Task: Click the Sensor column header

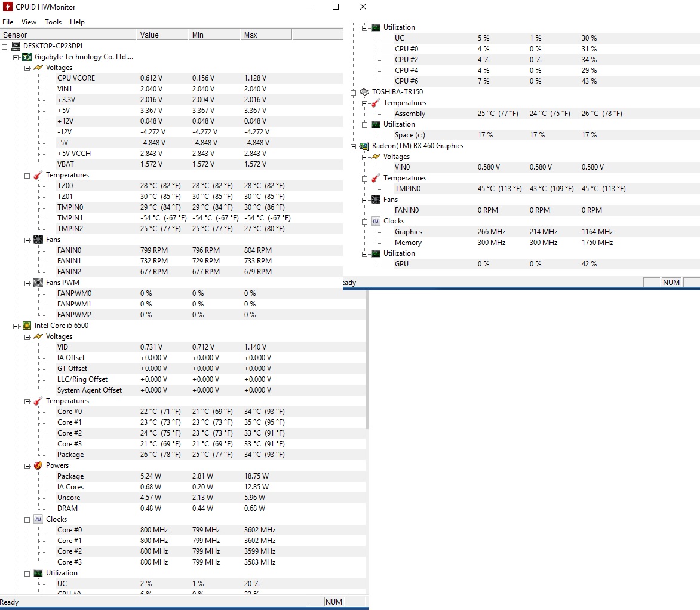Action: pos(68,35)
